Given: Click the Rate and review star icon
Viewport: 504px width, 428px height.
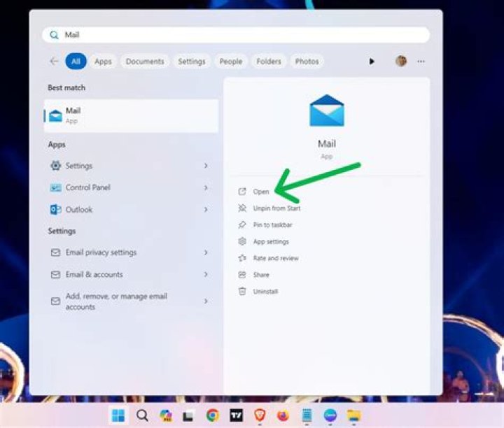Looking at the screenshot, I should pos(242,258).
